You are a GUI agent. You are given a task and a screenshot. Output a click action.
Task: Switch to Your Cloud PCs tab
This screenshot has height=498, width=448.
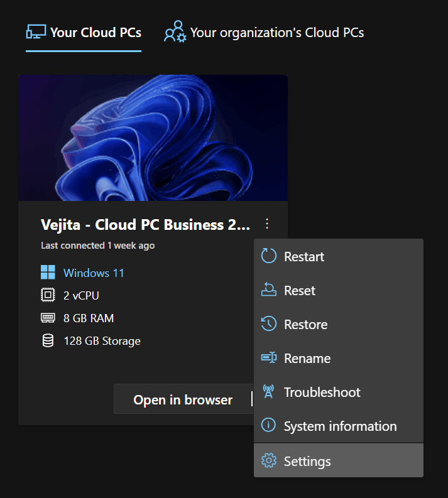point(84,33)
